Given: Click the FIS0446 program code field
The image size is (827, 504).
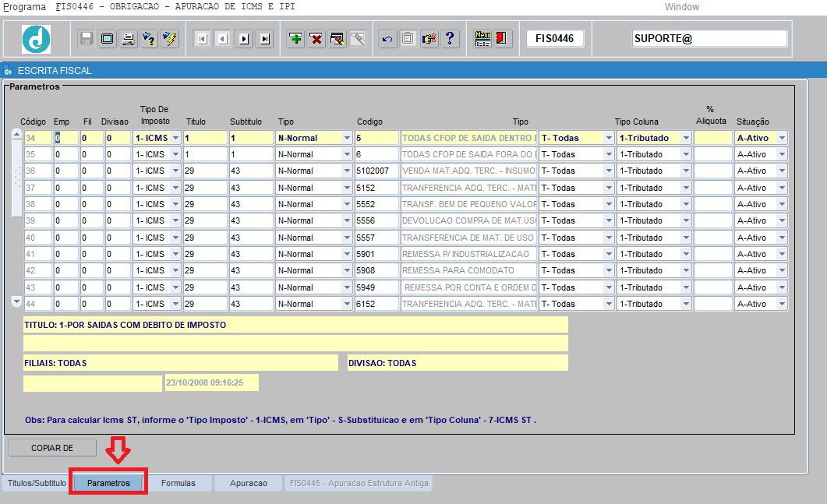Looking at the screenshot, I should tap(555, 38).
